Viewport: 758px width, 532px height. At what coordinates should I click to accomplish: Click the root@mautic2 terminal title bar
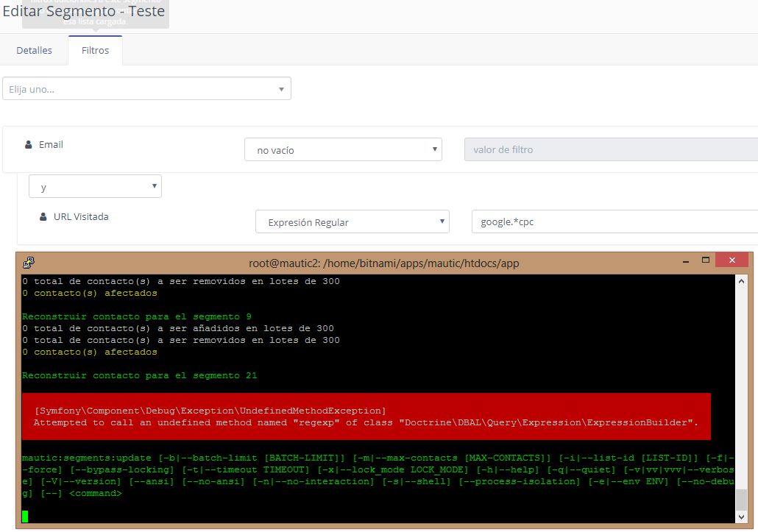383,263
